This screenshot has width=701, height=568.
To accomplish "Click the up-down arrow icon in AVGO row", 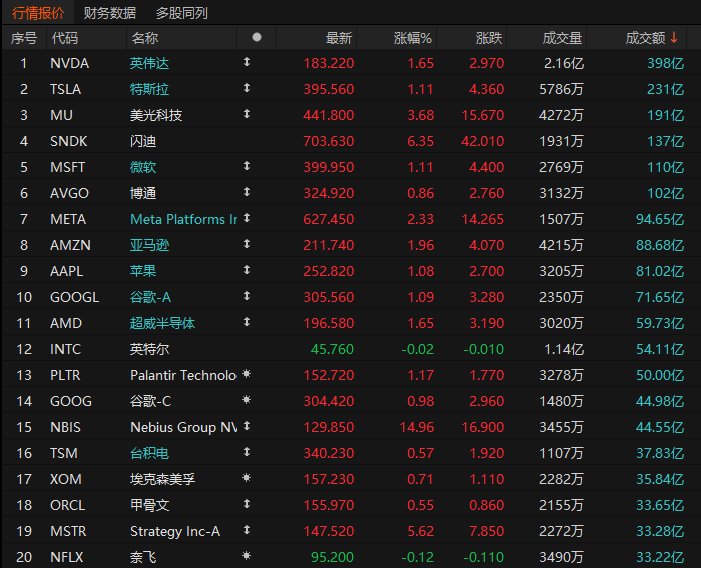I will 247,192.
